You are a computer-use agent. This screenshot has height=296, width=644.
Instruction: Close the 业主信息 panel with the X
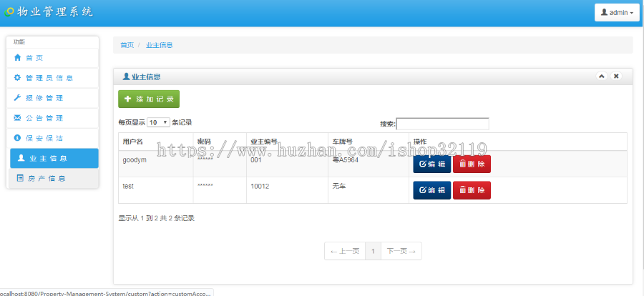coord(616,76)
